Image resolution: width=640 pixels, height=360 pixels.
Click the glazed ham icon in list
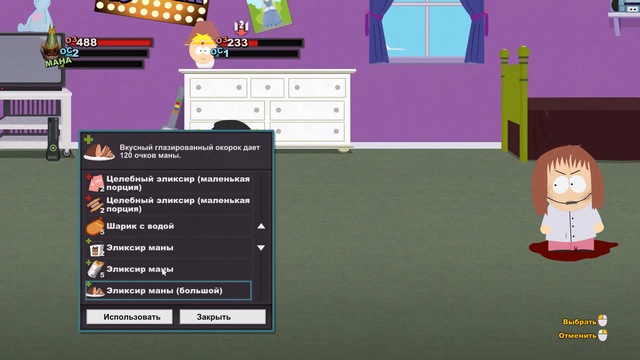coord(95,291)
